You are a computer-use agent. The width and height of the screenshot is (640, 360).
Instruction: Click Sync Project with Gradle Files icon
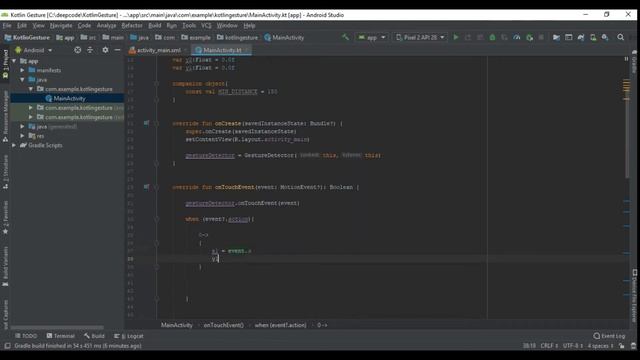[x=581, y=37]
